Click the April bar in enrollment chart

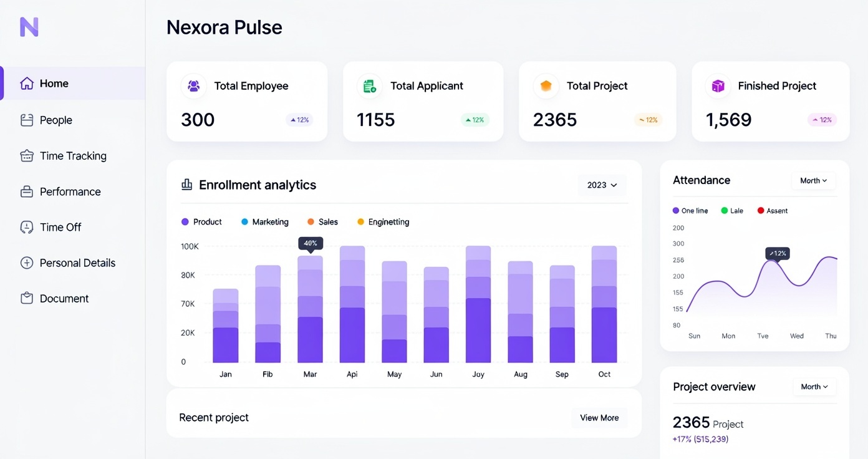pyautogui.click(x=352, y=306)
